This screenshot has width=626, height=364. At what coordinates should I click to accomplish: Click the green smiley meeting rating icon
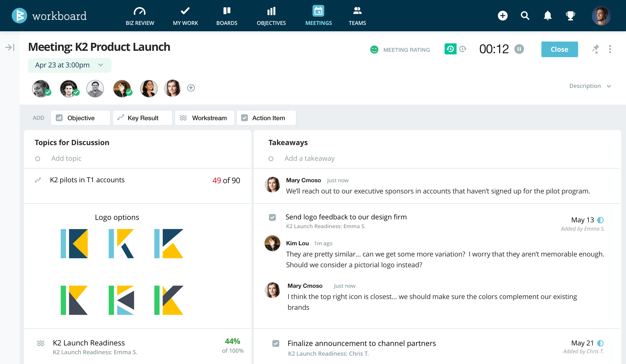374,50
